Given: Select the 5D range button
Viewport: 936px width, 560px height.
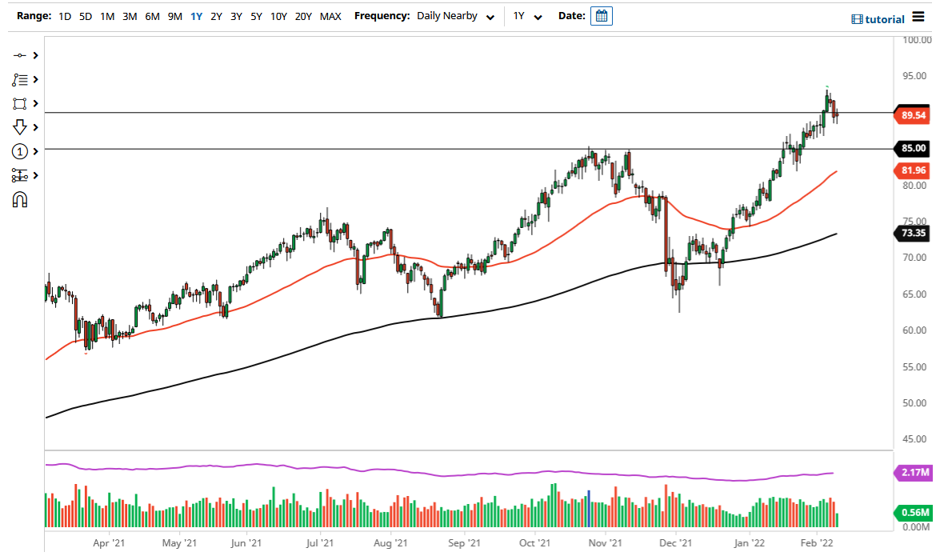Looking at the screenshot, I should tap(85, 15).
